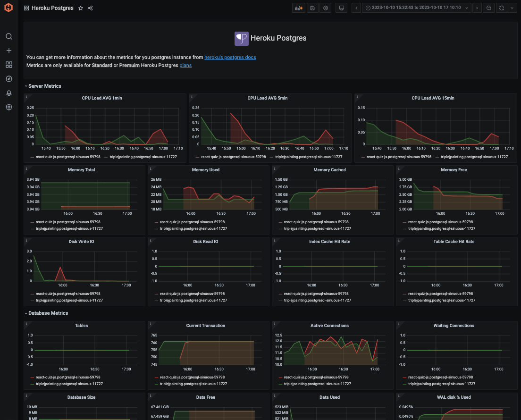Follow the plans link
Screen dimensions: 521x420
pos(185,65)
